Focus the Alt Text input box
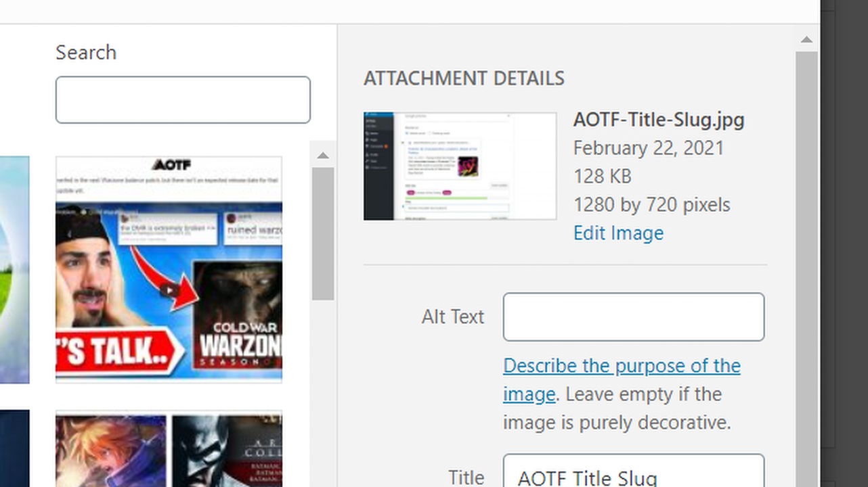Image resolution: width=868 pixels, height=487 pixels. (x=633, y=317)
